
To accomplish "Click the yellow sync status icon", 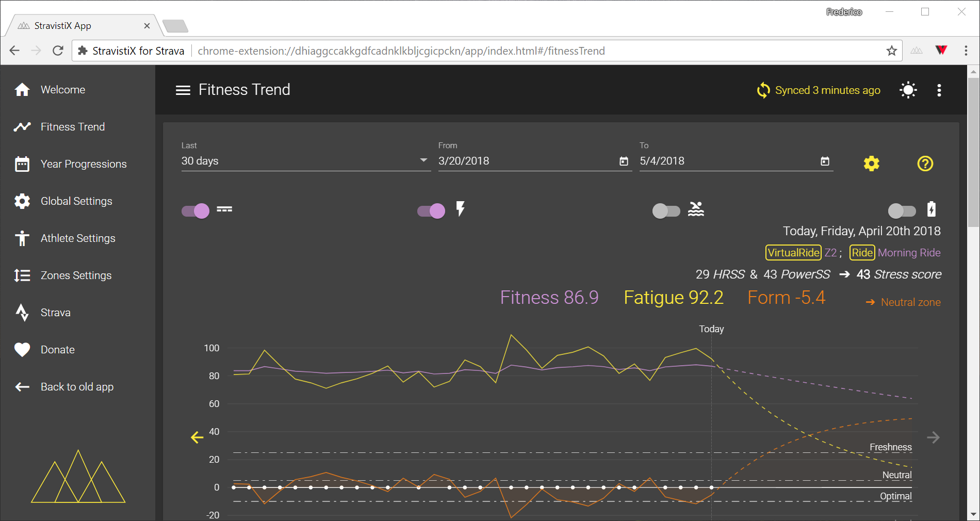I will coord(763,90).
